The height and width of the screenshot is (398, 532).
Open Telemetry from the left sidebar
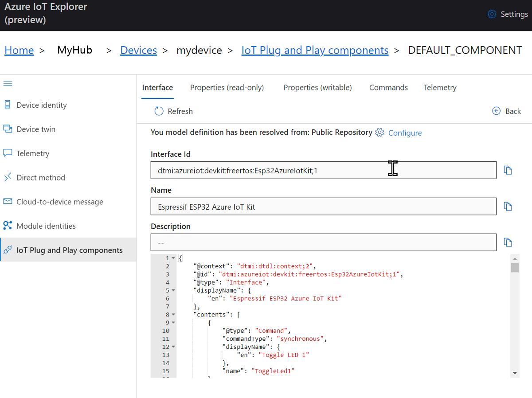coord(33,153)
